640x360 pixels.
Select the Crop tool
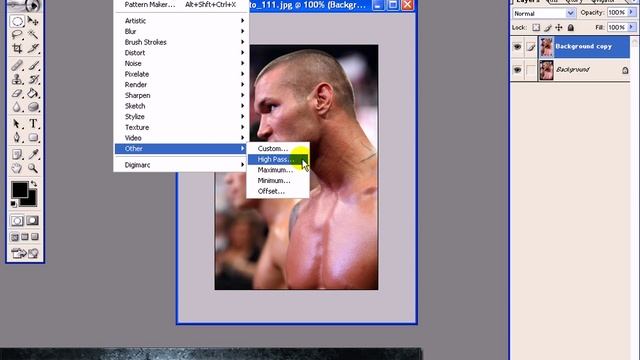coord(17,48)
